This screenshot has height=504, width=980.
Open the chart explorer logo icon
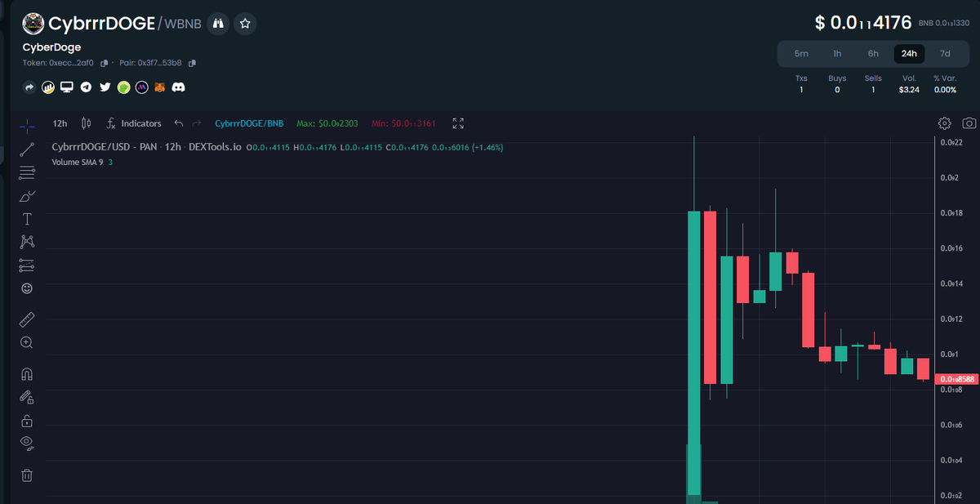click(48, 87)
